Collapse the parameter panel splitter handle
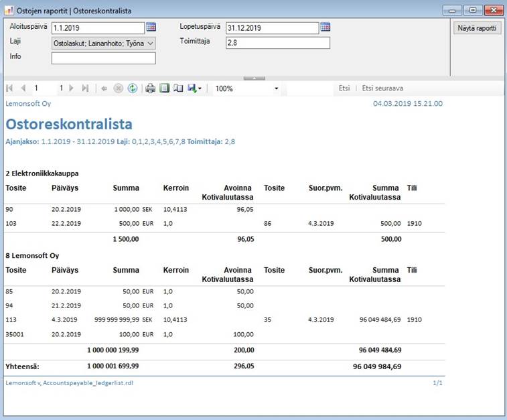The width and height of the screenshot is (507, 420). click(254, 78)
